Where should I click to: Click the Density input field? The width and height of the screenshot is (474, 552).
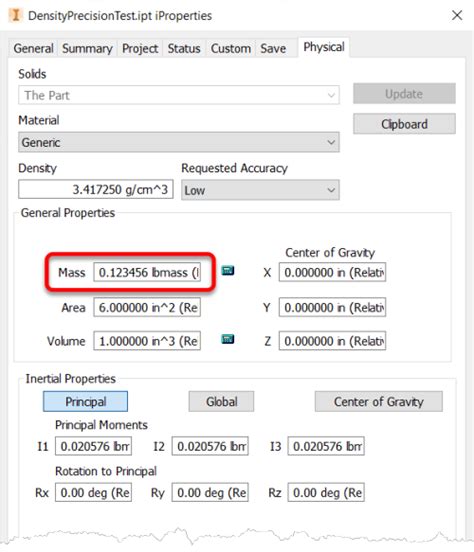[x=96, y=189]
